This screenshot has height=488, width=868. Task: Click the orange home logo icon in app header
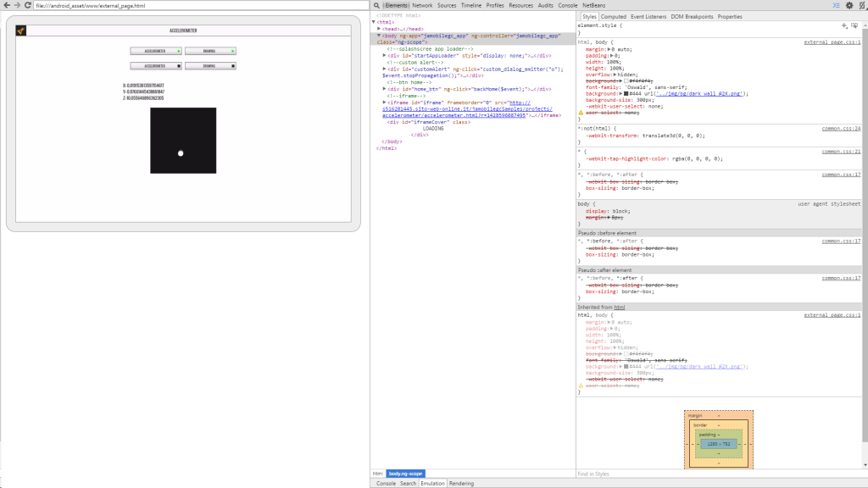tap(21, 30)
